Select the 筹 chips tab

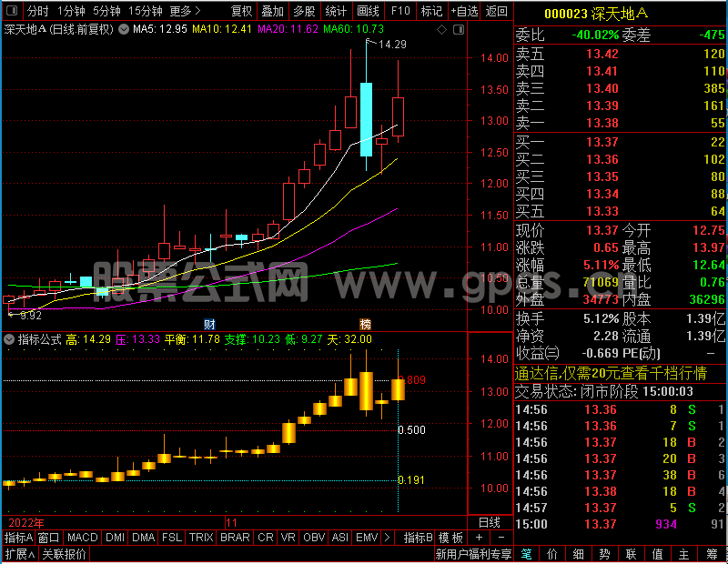pos(713,554)
